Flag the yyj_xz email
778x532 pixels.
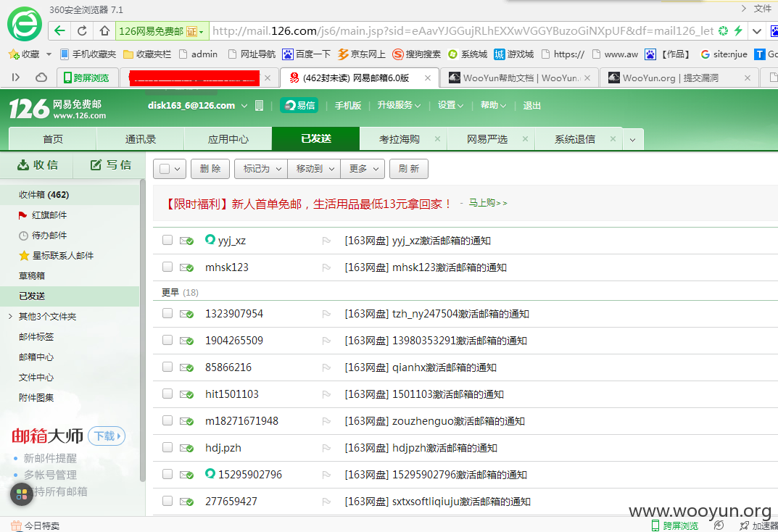coord(326,241)
